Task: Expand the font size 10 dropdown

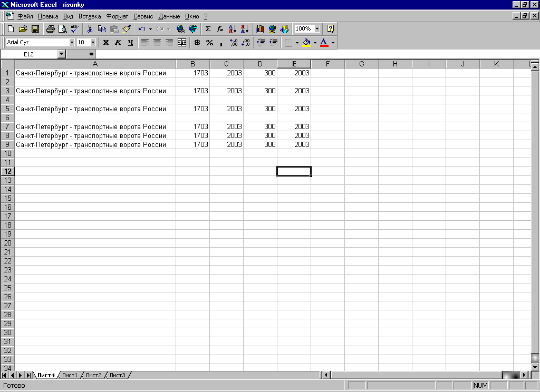Action: click(93, 42)
